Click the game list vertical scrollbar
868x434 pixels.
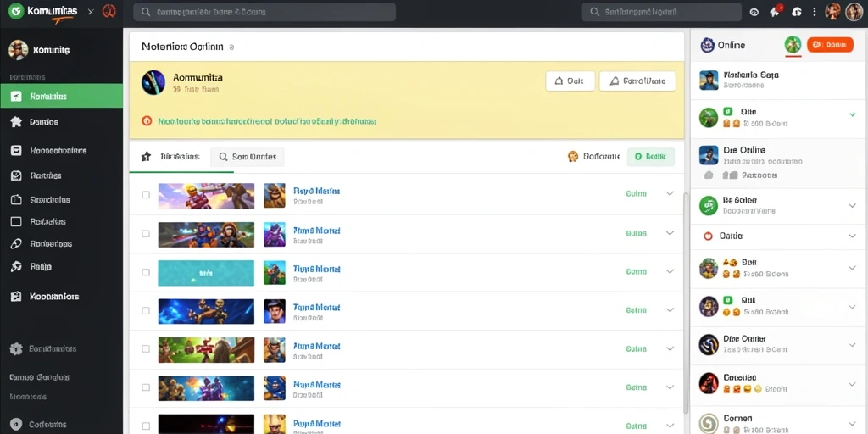(x=687, y=302)
